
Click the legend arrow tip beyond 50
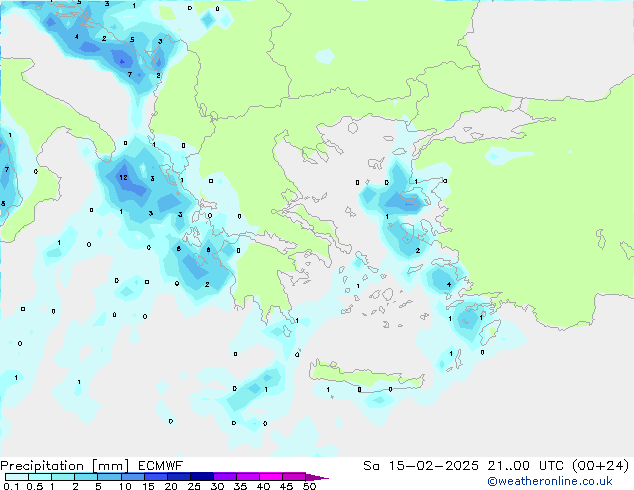click(x=317, y=477)
